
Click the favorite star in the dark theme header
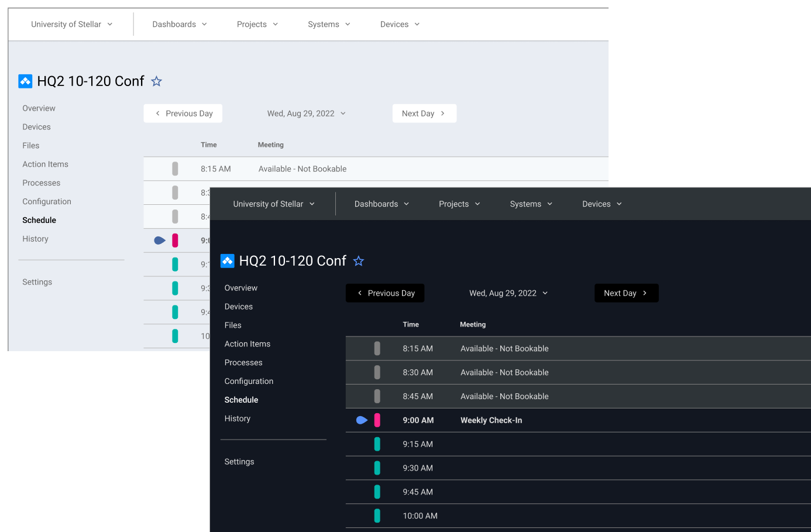359,261
